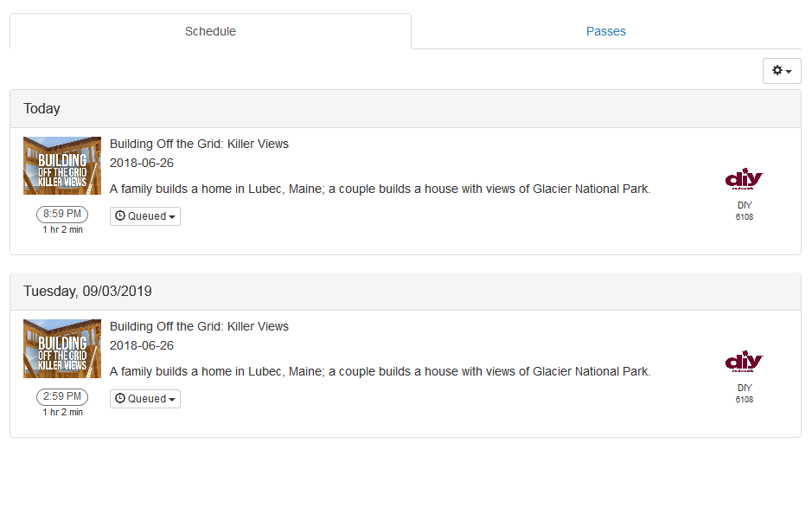Image resolution: width=812 pixels, height=514 pixels.
Task: Click Tuesday's Building Off the Grid thumbnail
Action: click(62, 348)
